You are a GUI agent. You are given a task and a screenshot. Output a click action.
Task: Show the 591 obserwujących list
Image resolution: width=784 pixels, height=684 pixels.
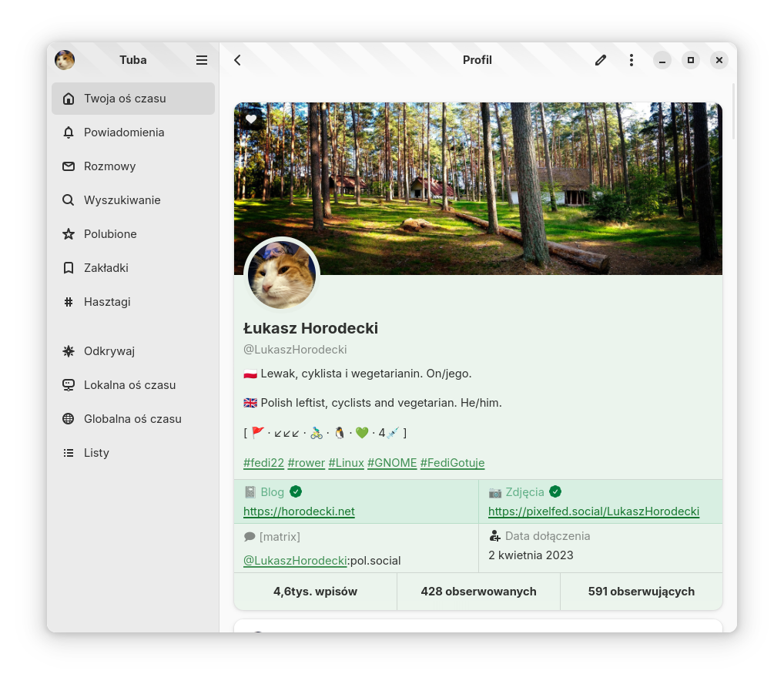coord(641,592)
